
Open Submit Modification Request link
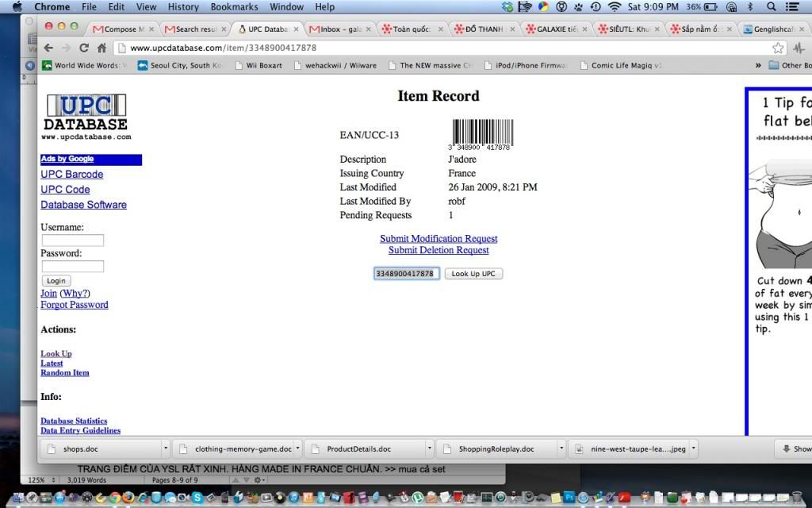click(439, 239)
